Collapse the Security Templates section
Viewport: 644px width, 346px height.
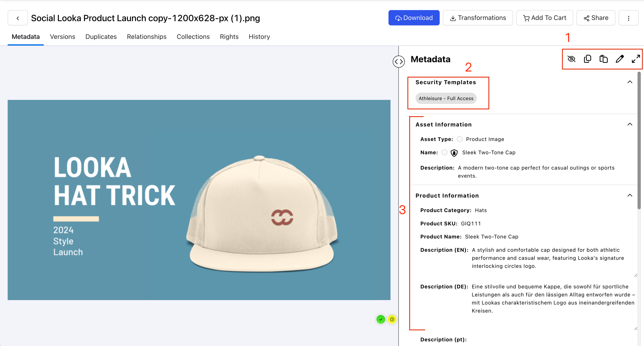point(629,82)
